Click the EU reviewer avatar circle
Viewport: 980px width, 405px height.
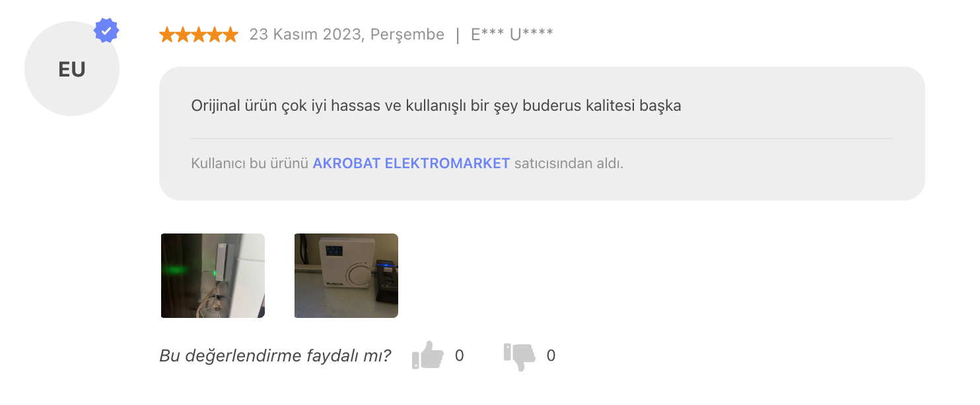click(x=72, y=69)
